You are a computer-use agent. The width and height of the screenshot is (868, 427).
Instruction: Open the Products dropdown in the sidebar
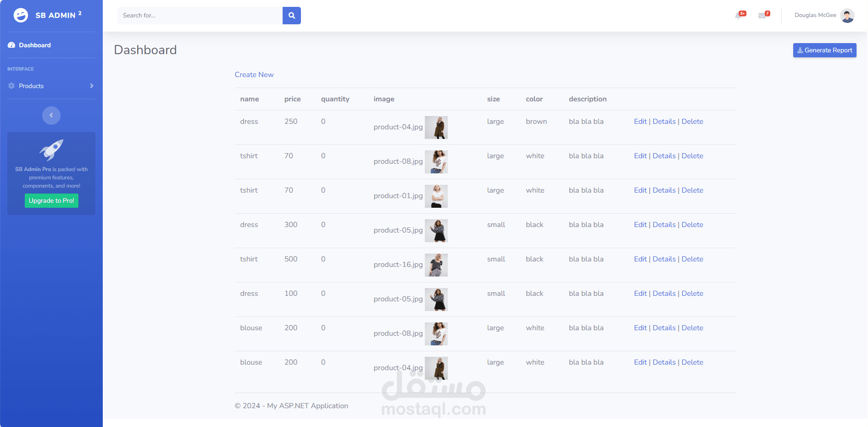click(31, 86)
